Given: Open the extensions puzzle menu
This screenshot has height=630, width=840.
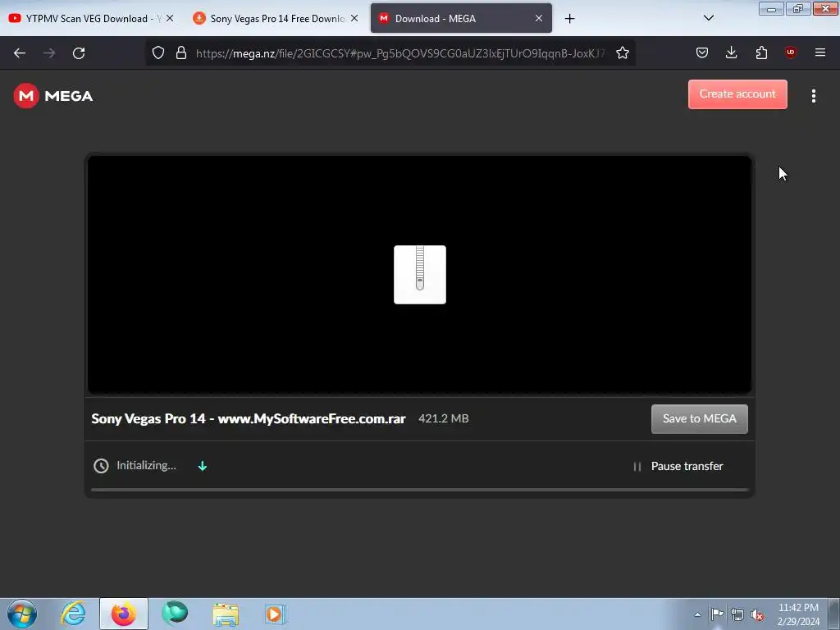Looking at the screenshot, I should 761,52.
